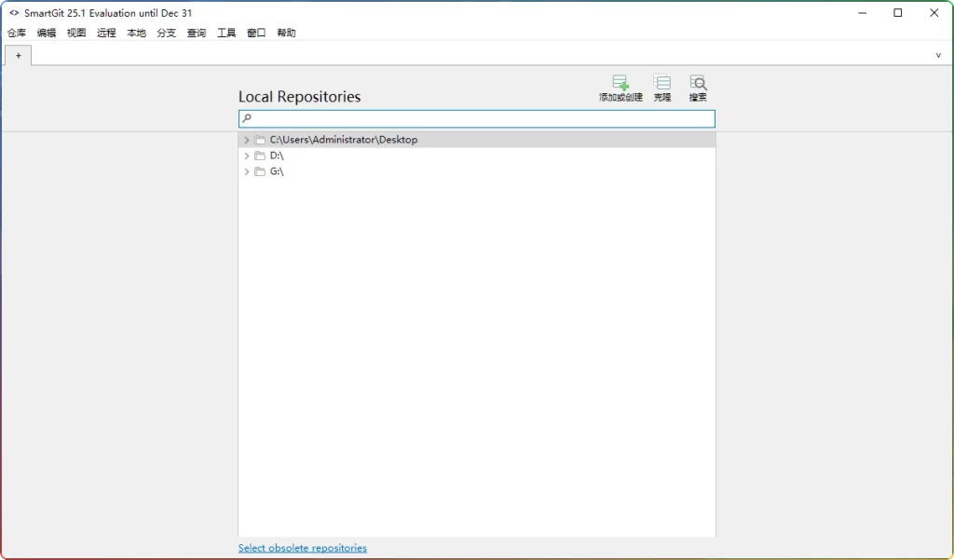The image size is (954, 560).
Task: Click the Select obsolete repositories link
Action: [x=302, y=548]
